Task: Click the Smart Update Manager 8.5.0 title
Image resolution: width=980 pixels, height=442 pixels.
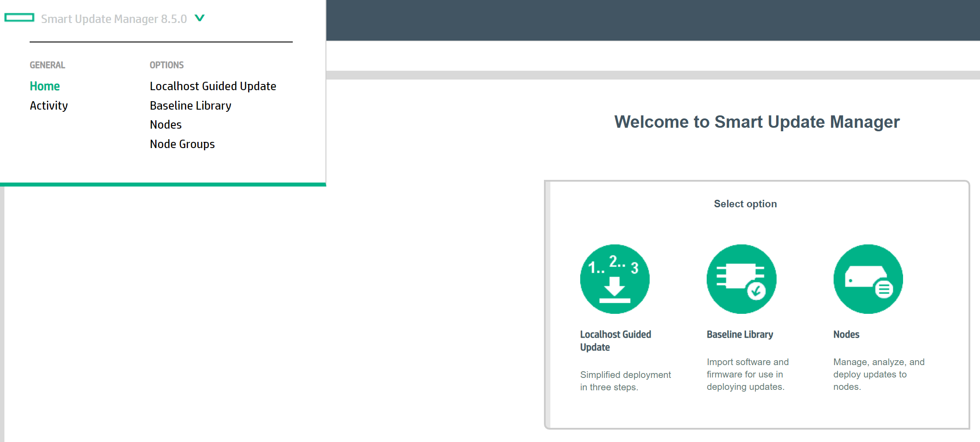Action: (x=114, y=19)
